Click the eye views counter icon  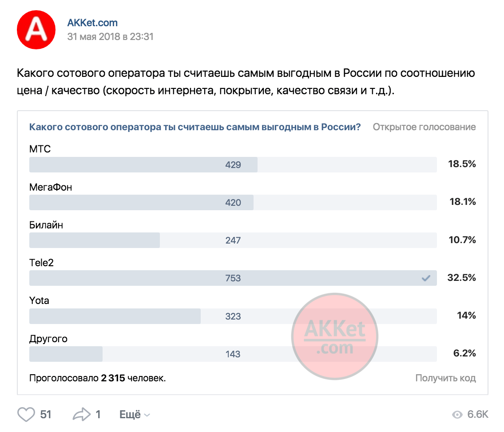point(457,414)
